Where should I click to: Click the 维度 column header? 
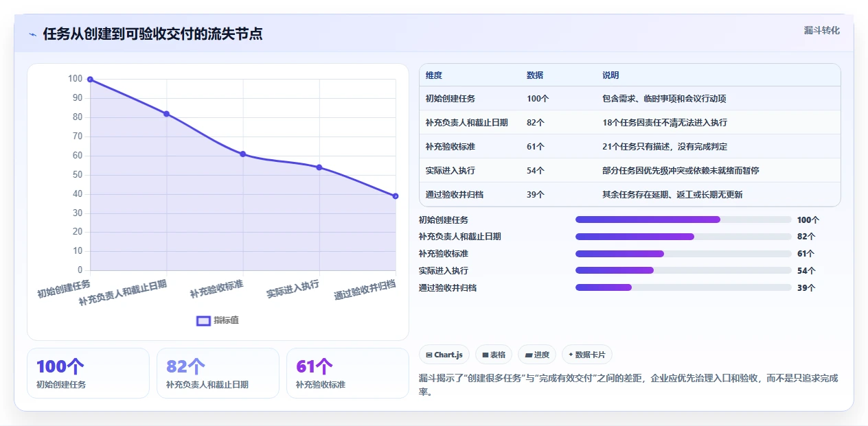pos(434,75)
